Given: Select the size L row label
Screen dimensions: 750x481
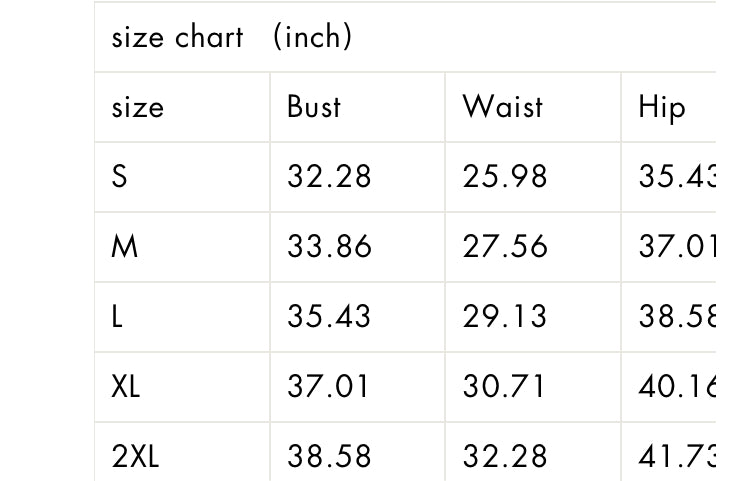Looking at the screenshot, I should pyautogui.click(x=117, y=317).
